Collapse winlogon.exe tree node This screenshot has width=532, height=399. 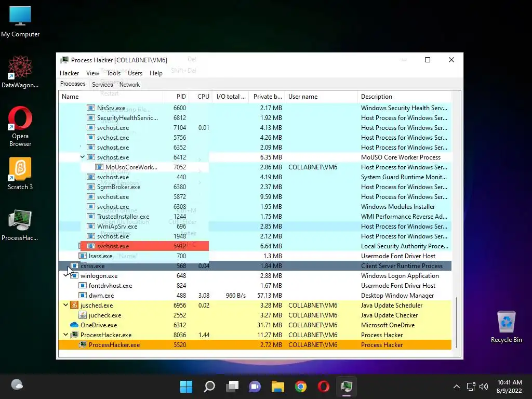tap(66, 275)
